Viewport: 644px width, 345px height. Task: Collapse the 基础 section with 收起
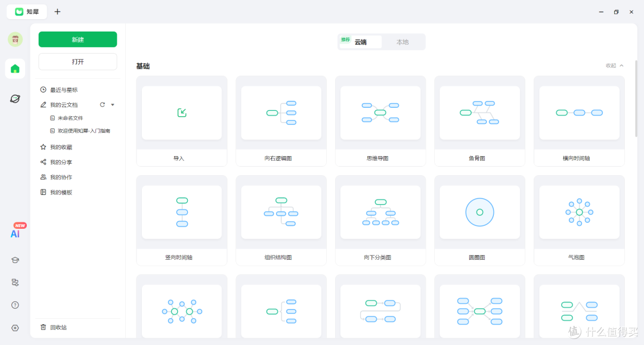[x=614, y=66]
